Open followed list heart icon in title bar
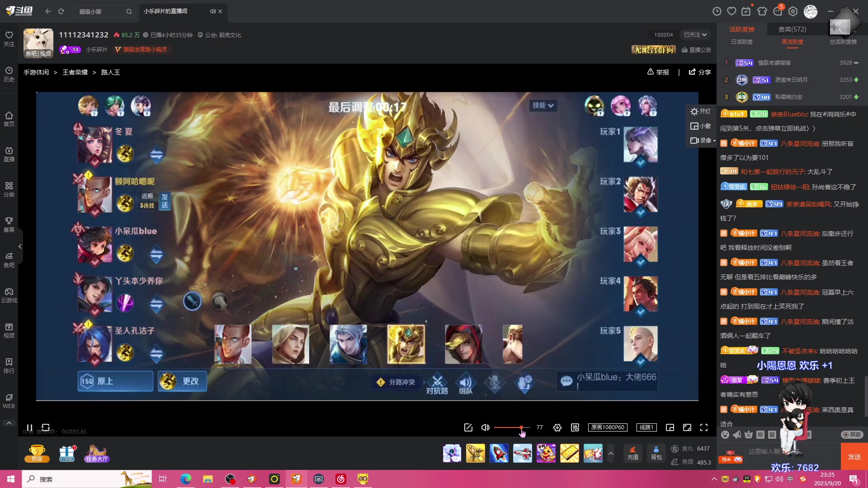Screen dimensions: 868x488 click(732, 11)
